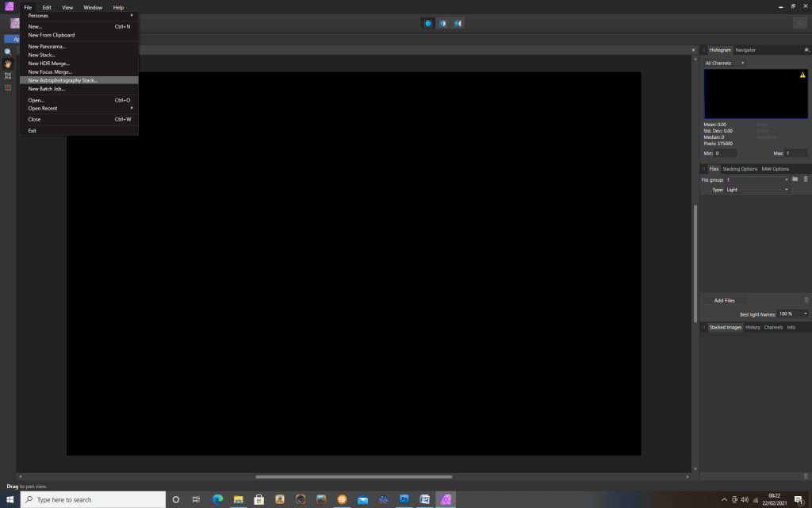Click the histogram Min input field

pos(725,153)
